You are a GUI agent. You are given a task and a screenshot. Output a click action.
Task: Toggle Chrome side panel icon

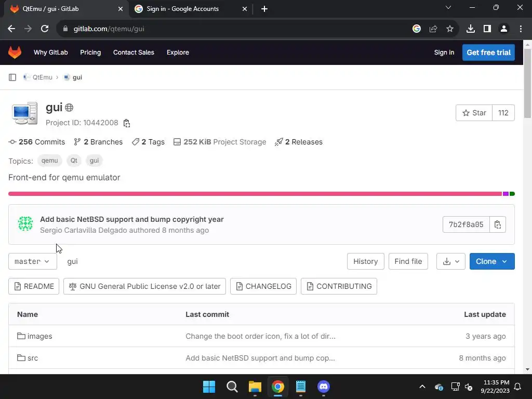487,29
